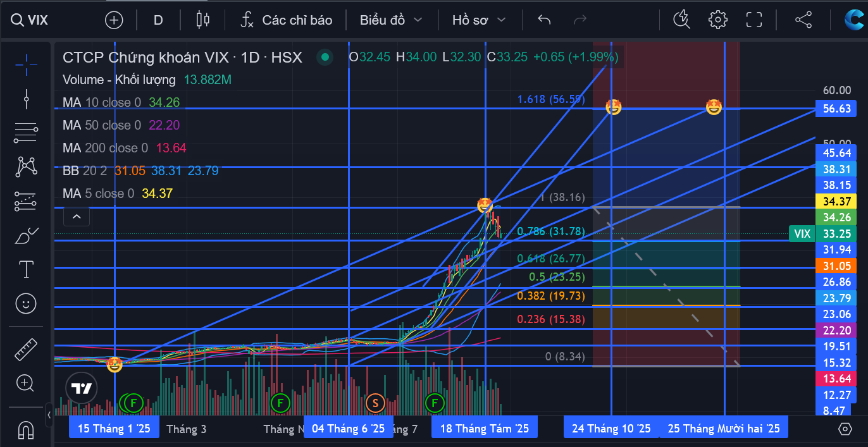Click the 18 Tháng Tám '25 date label
Viewport: 868px width, 447px height.
pyautogui.click(x=484, y=429)
